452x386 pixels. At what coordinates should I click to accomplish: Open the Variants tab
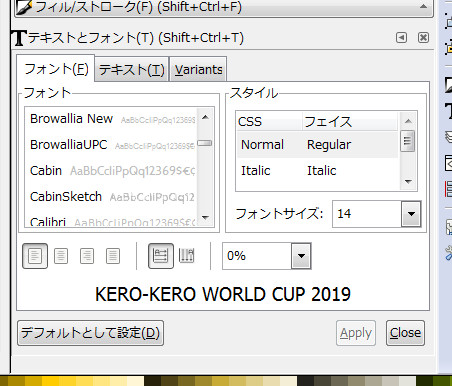[199, 70]
